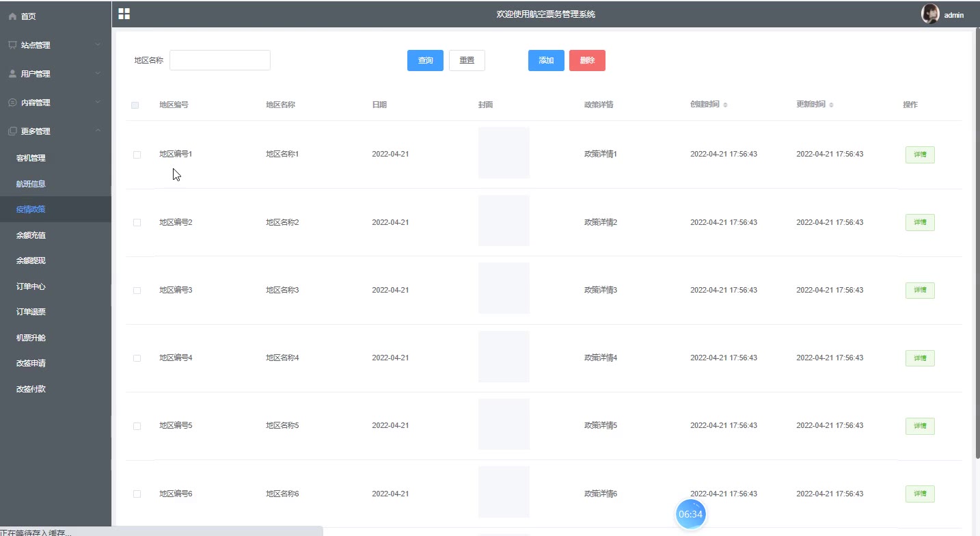980x536 pixels.
Task: Focus the 地区名称 search input field
Action: click(220, 60)
